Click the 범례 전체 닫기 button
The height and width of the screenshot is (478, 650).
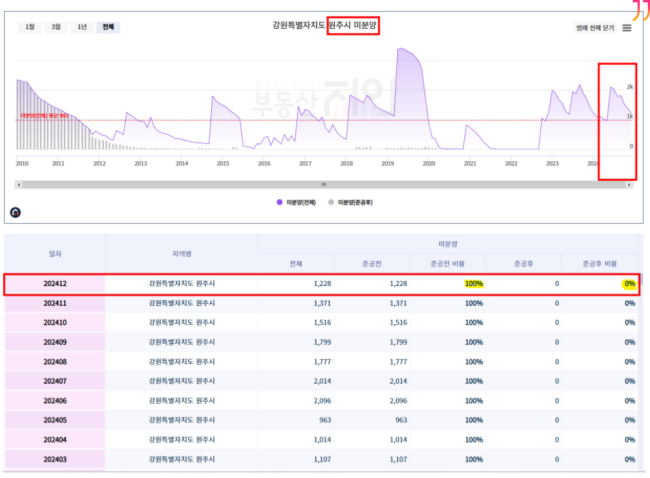click(595, 28)
